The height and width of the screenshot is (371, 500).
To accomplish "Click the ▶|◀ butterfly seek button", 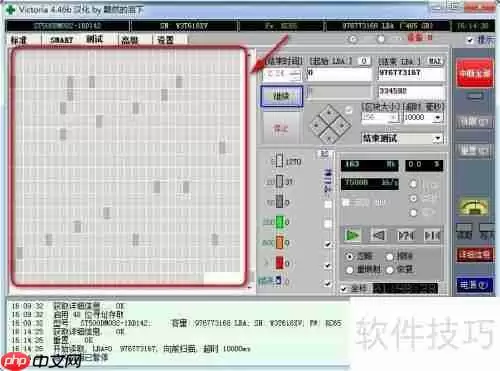I will coord(432,236).
